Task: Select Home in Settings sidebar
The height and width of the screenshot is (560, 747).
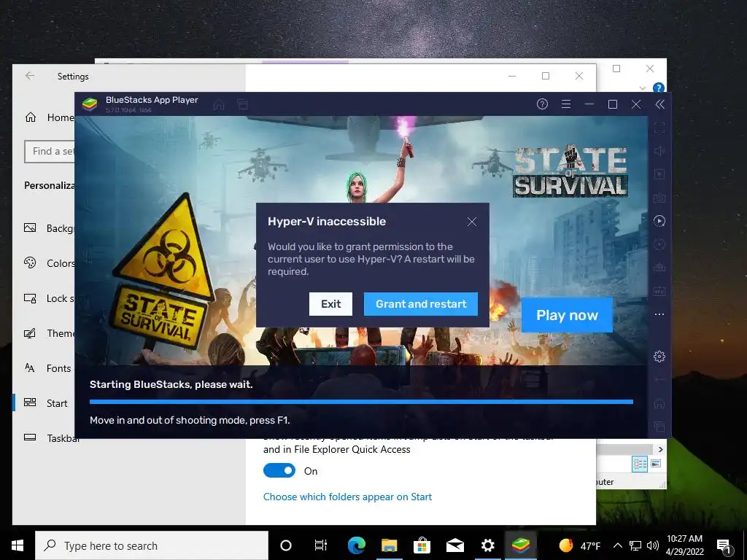Action: click(x=50, y=117)
